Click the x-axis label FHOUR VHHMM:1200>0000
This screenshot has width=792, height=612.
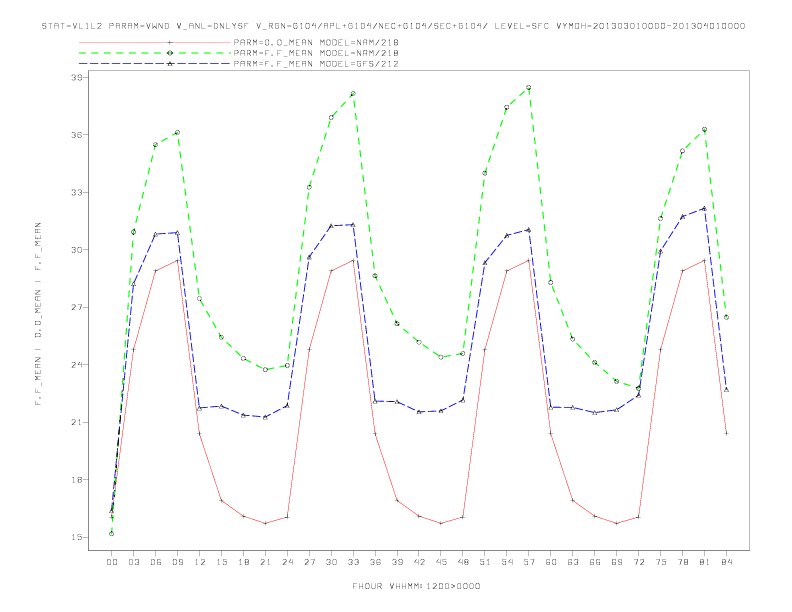pyautogui.click(x=416, y=586)
